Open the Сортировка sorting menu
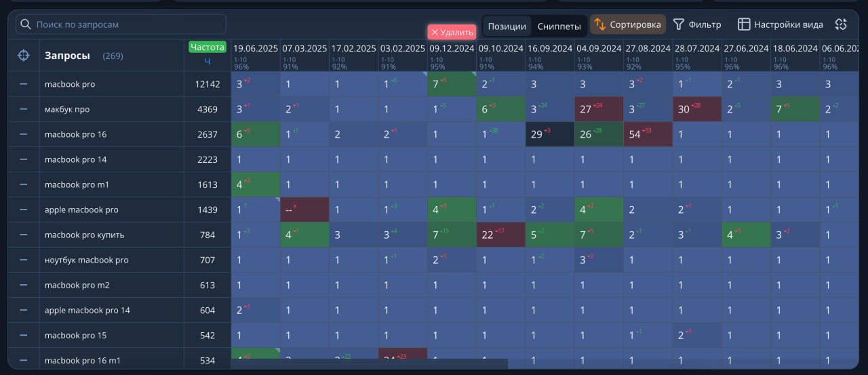 point(627,24)
